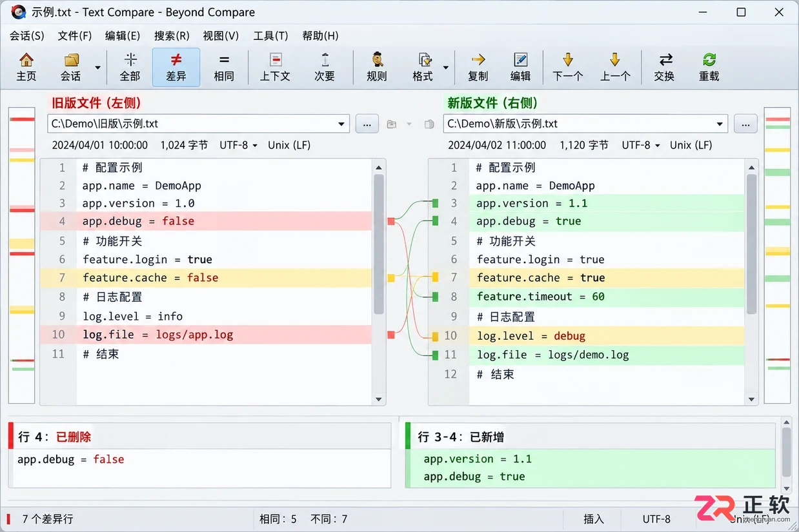
Task: Click green marker beside right line 8
Action: pyautogui.click(x=435, y=297)
